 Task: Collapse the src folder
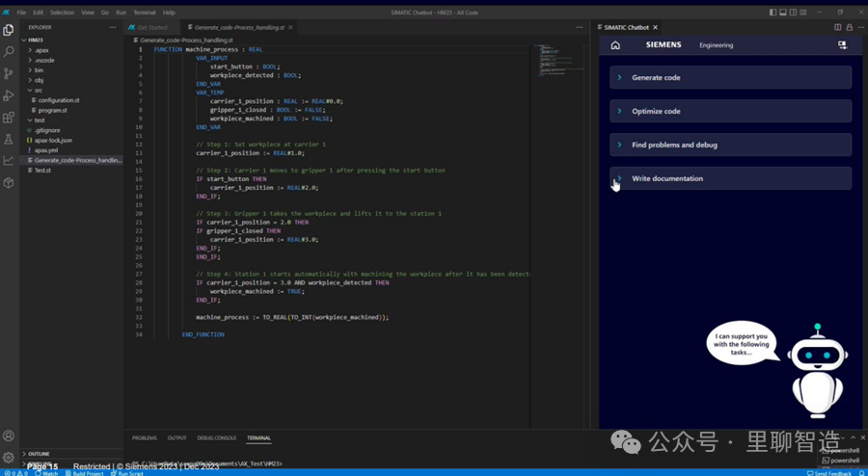[72, 91]
